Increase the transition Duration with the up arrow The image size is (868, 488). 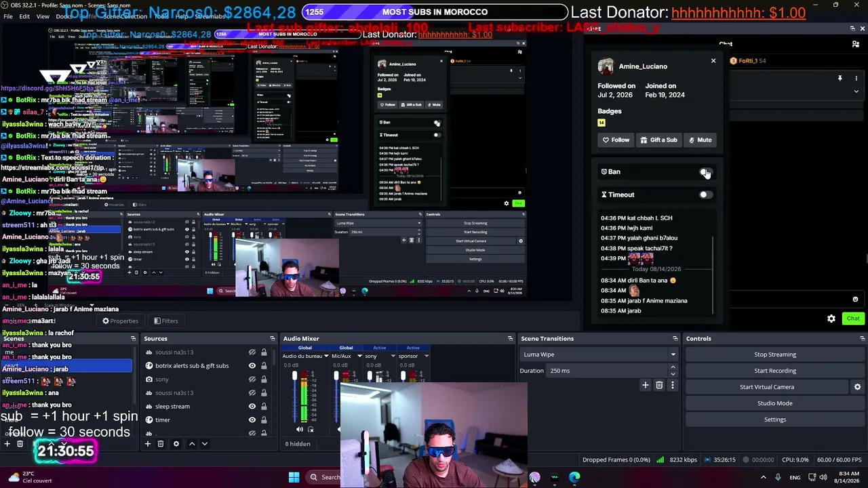pos(673,367)
